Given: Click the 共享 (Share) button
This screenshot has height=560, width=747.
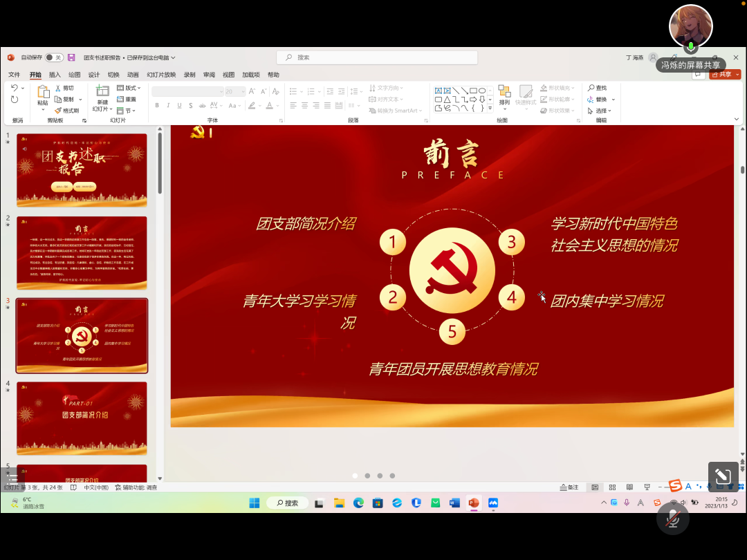Looking at the screenshot, I should click(723, 74).
